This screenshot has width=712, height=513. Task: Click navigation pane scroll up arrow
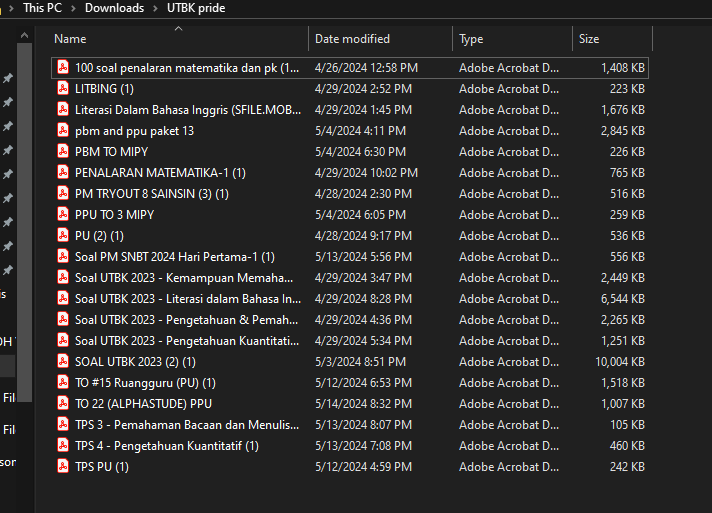click(25, 35)
